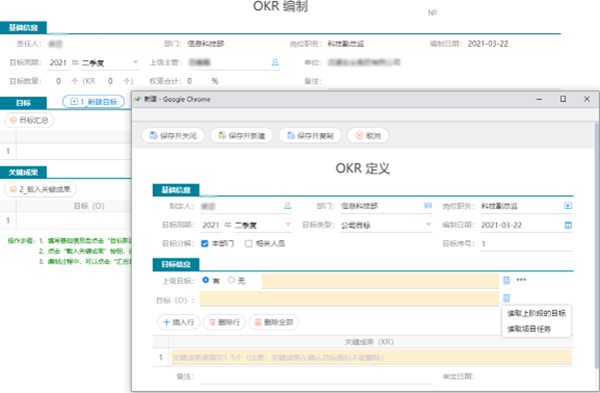Click red icon in 删除全部 button

tap(258, 322)
